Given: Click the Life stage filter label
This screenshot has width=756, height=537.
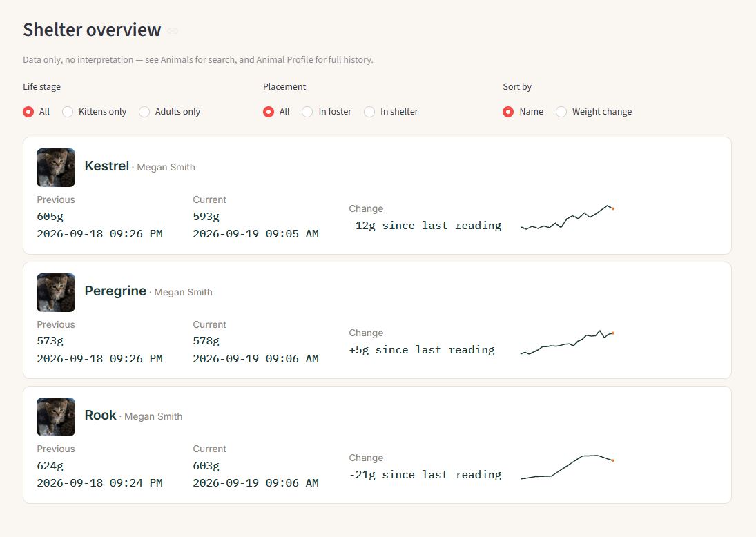Looking at the screenshot, I should [x=42, y=87].
